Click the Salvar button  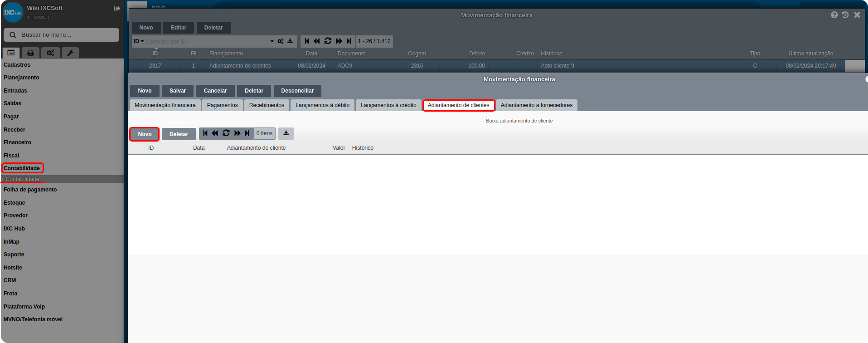[178, 91]
